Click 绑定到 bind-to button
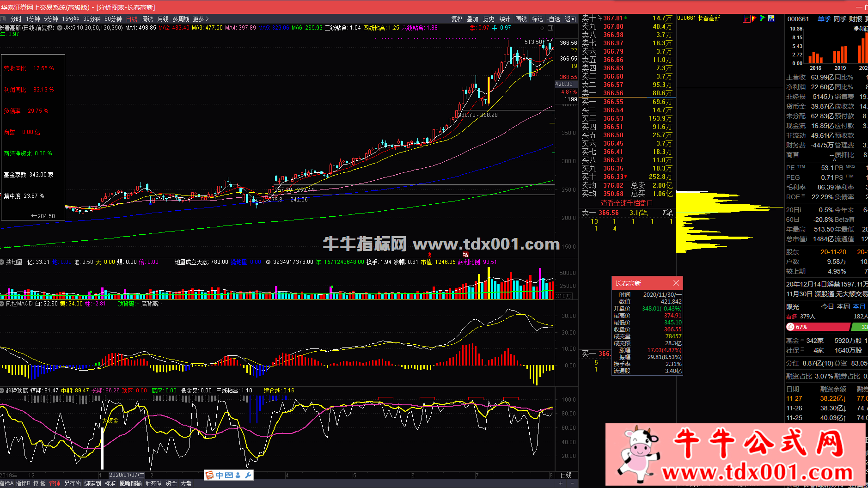 pos(92,483)
